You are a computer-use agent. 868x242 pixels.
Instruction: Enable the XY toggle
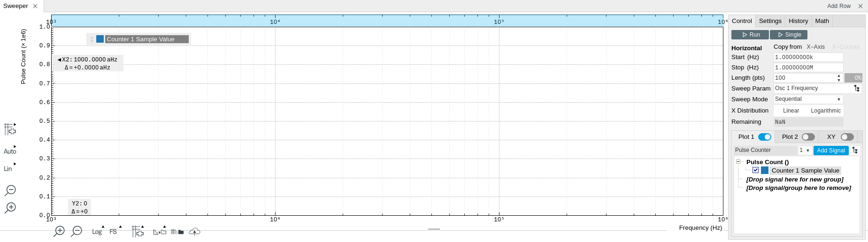click(x=847, y=137)
